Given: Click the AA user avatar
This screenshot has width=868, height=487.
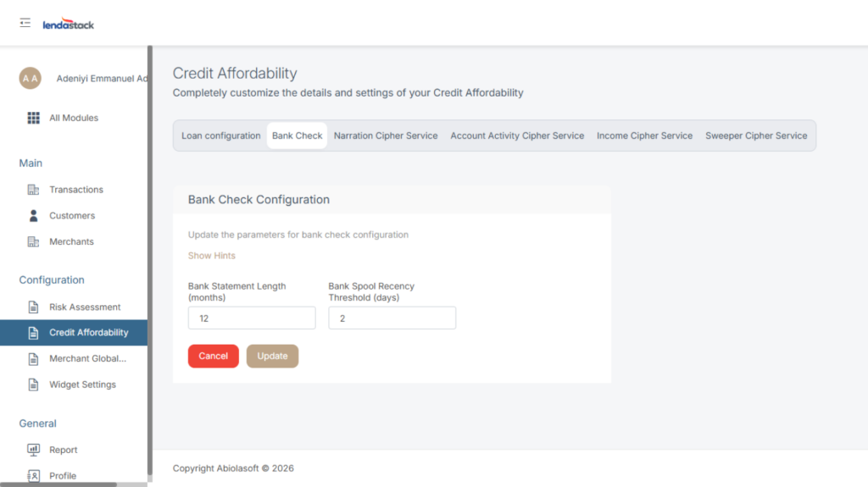Looking at the screenshot, I should tap(31, 78).
